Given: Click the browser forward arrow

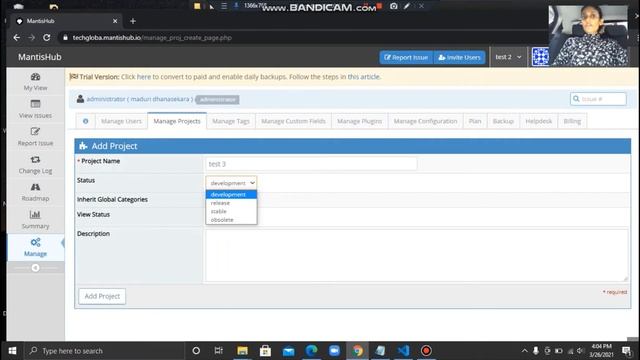Looking at the screenshot, I should coord(31,38).
